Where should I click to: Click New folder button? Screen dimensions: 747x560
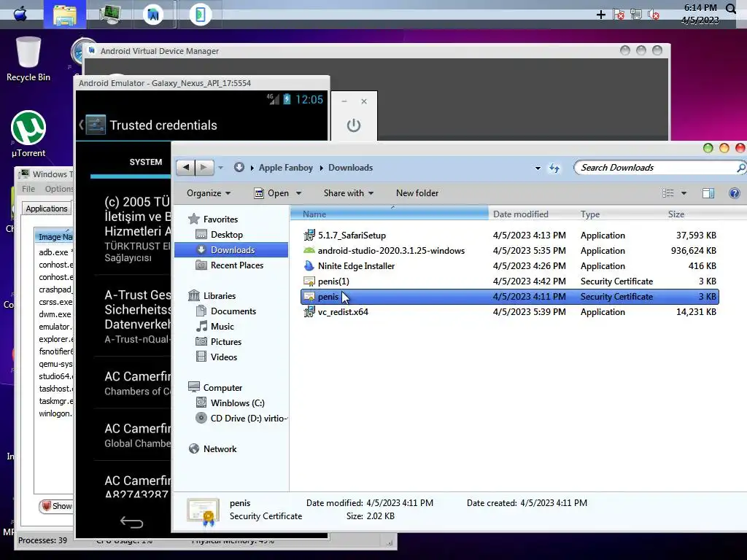(417, 192)
